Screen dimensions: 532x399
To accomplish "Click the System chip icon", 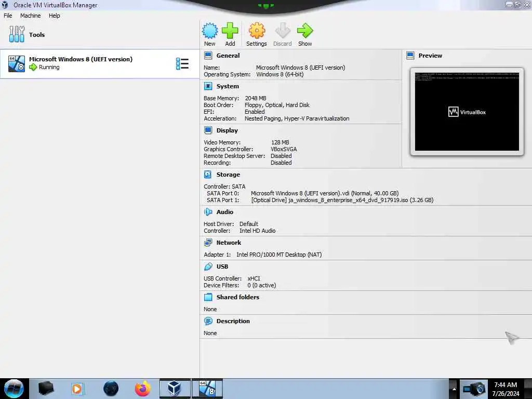I will (x=208, y=86).
